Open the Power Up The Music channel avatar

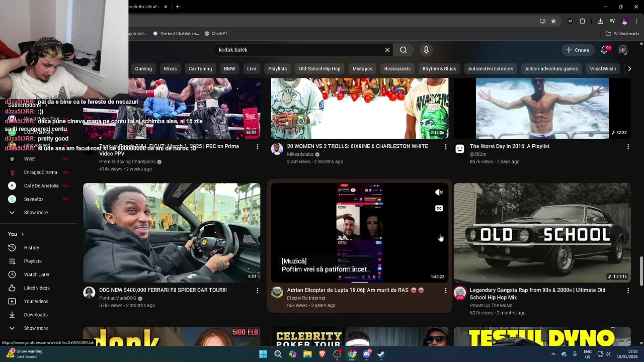(460, 293)
